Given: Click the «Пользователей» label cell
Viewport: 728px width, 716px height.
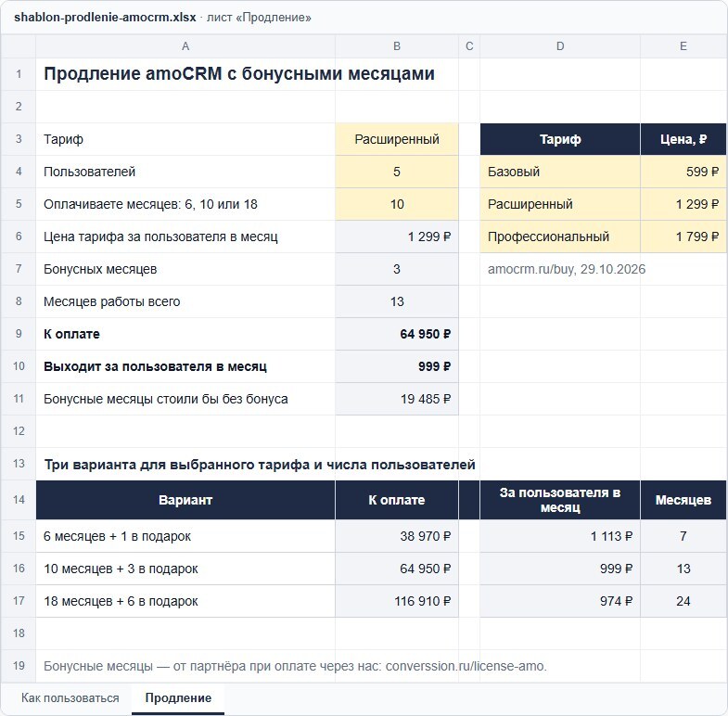Looking at the screenshot, I should pos(185,172).
